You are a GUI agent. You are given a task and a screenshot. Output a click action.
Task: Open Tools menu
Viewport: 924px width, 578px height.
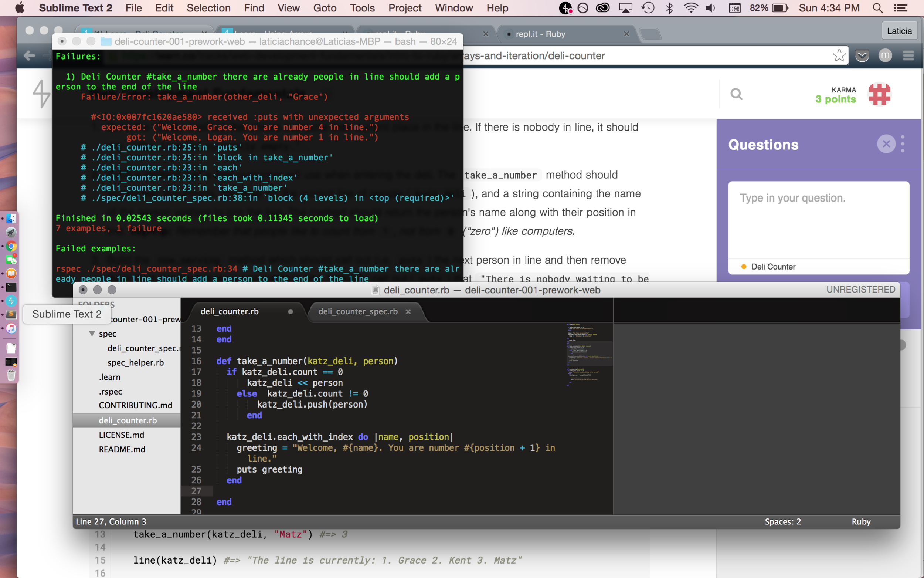tap(363, 8)
